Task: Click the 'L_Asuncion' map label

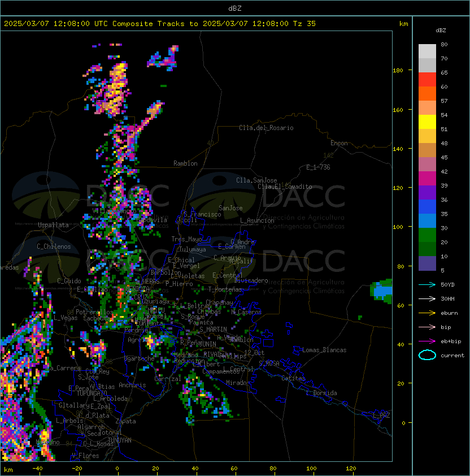Action: (257, 220)
